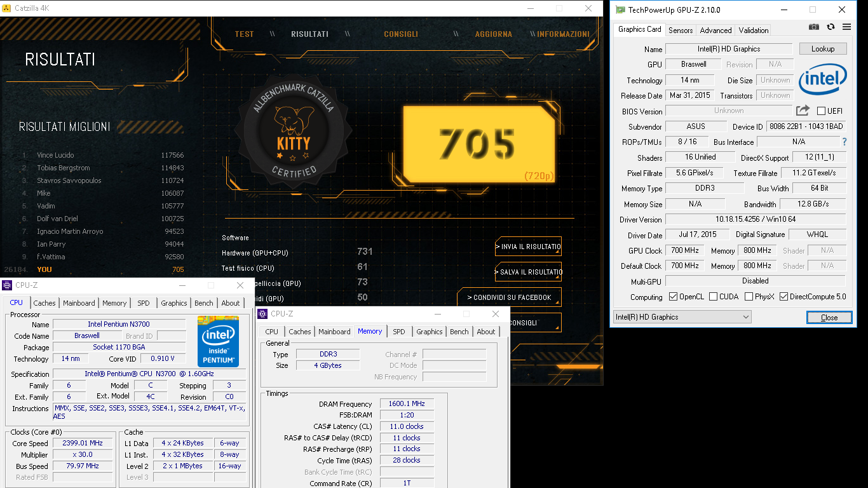Open the INFORMAZIONI tab in Catzilla
Screen dimensions: 868x488
point(563,34)
